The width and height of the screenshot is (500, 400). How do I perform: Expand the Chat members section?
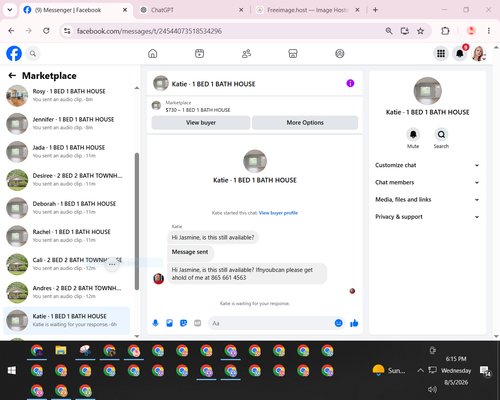pyautogui.click(x=427, y=182)
